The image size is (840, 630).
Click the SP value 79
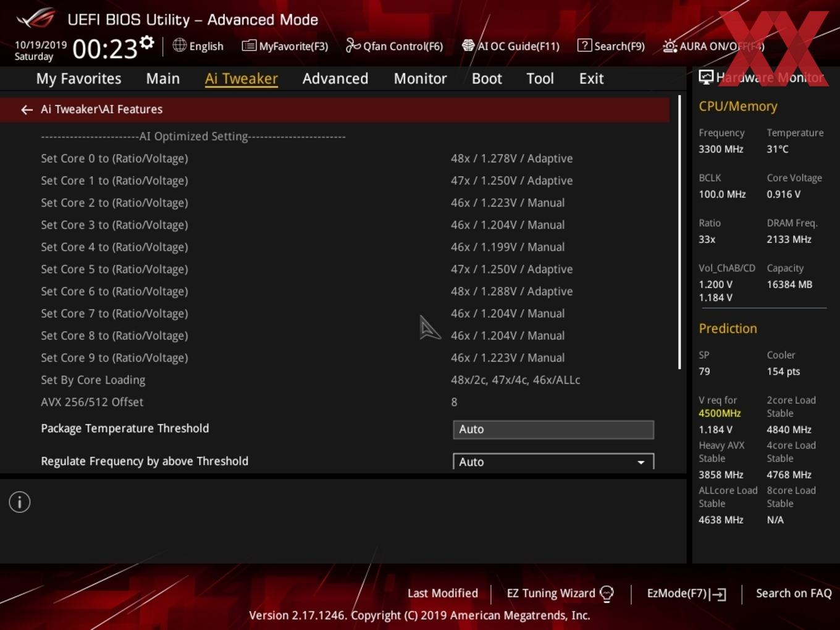(x=704, y=371)
